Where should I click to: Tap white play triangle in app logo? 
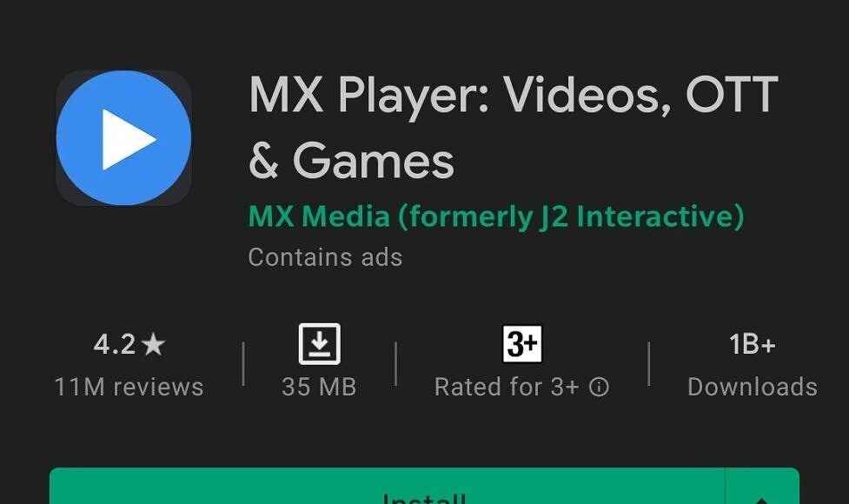[129, 139]
